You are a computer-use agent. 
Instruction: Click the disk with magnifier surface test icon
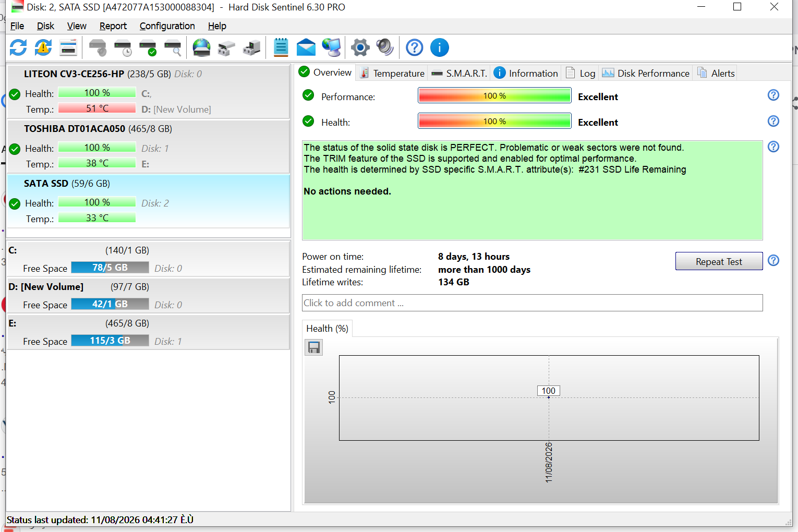coord(173,47)
